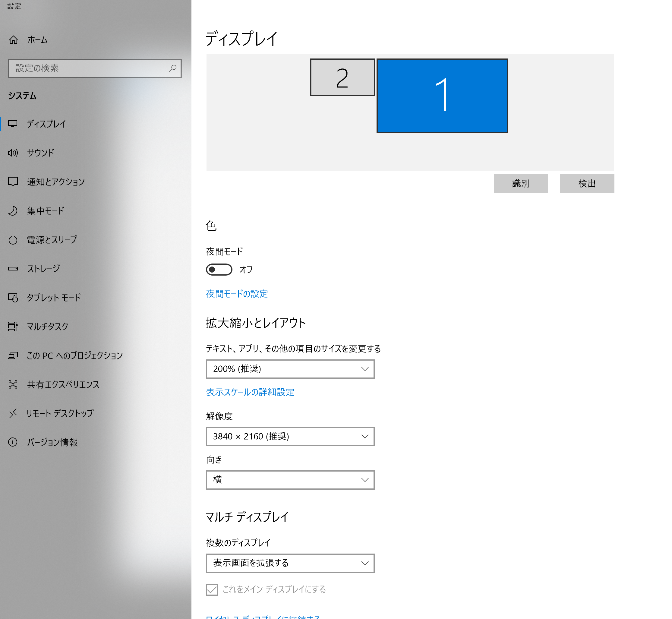The width and height of the screenshot is (672, 619).
Task: Click the Notifications (通知とアクション) icon
Action: click(x=13, y=182)
